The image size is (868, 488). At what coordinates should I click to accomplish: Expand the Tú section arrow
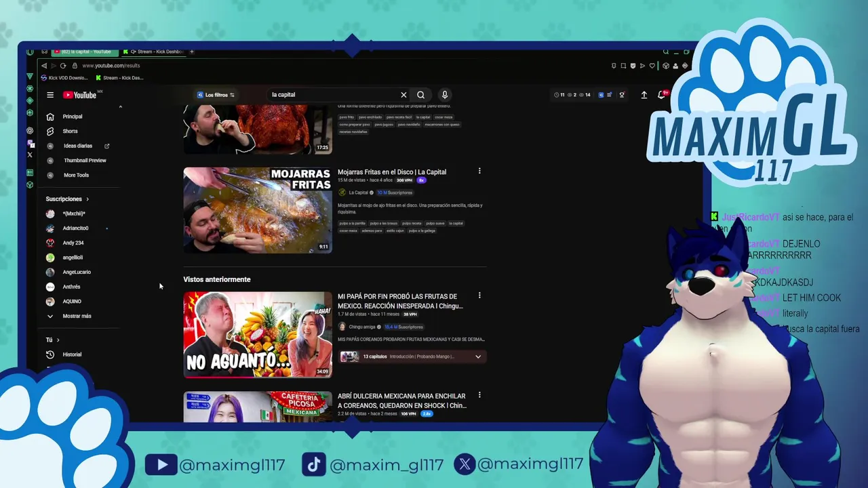(58, 340)
